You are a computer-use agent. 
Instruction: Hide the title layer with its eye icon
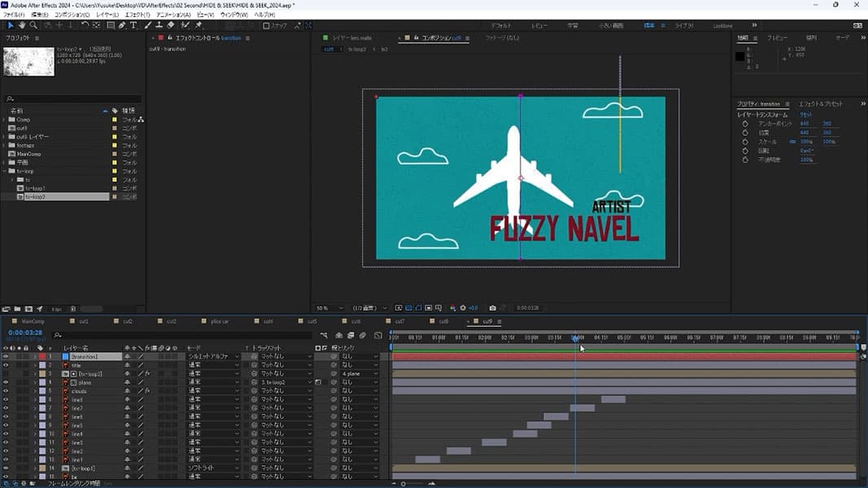[x=6, y=365]
